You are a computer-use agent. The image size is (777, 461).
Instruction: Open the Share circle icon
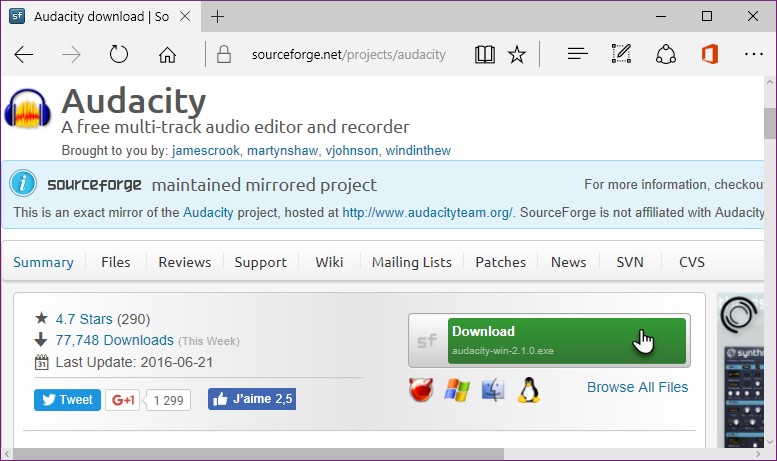point(666,54)
